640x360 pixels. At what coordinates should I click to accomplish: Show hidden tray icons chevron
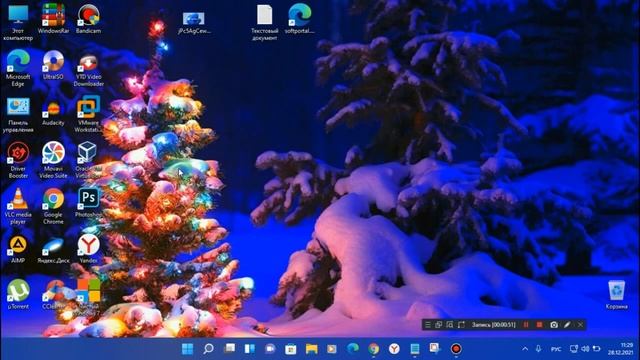point(525,349)
